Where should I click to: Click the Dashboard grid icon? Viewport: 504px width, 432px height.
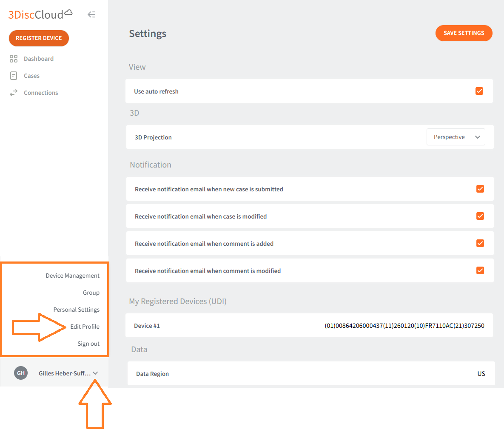(14, 59)
